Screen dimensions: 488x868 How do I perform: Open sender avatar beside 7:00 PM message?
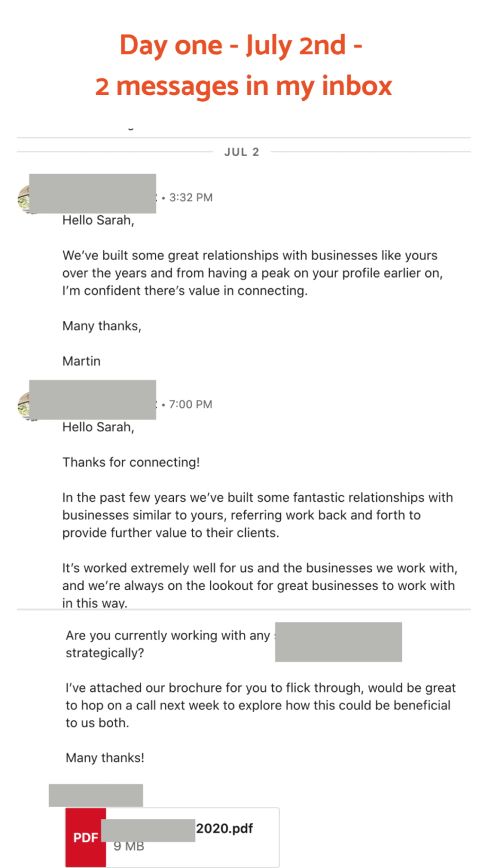point(24,405)
